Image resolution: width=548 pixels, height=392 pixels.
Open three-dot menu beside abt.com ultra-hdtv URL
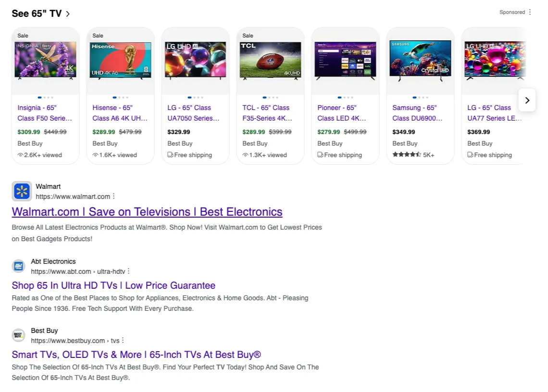tap(129, 271)
